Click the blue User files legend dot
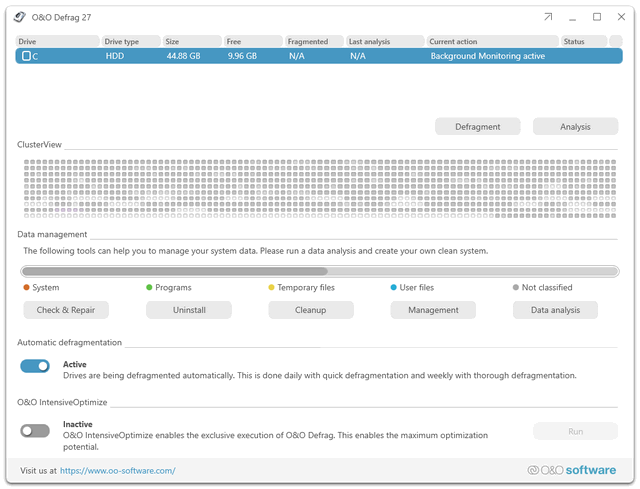Image resolution: width=640 pixels, height=489 pixels. point(394,288)
